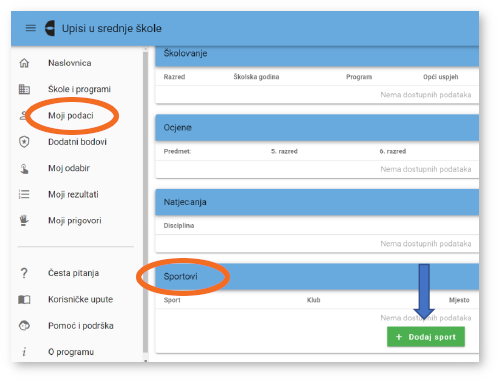Click the Dodaj sport button
Viewport: 498px width, 381px height.
426,337
